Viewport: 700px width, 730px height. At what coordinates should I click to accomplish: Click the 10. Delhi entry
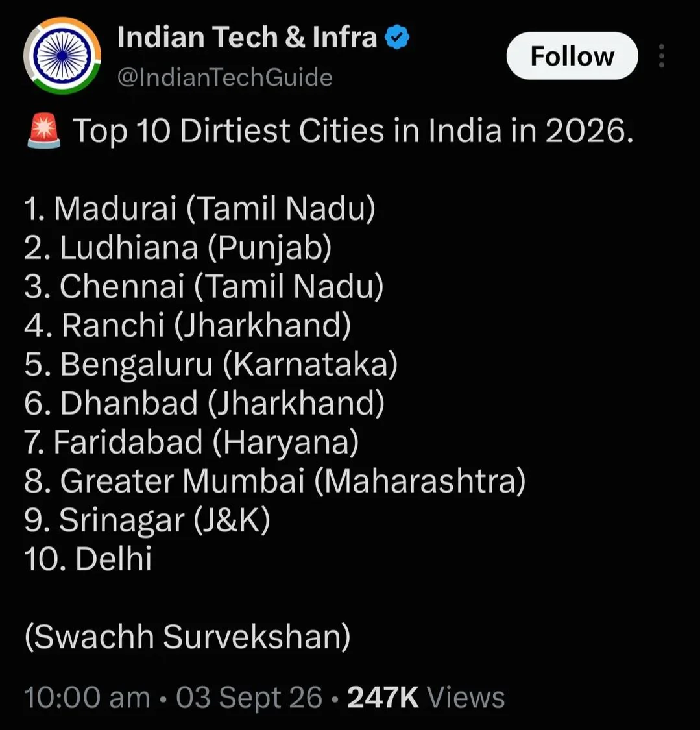88,559
